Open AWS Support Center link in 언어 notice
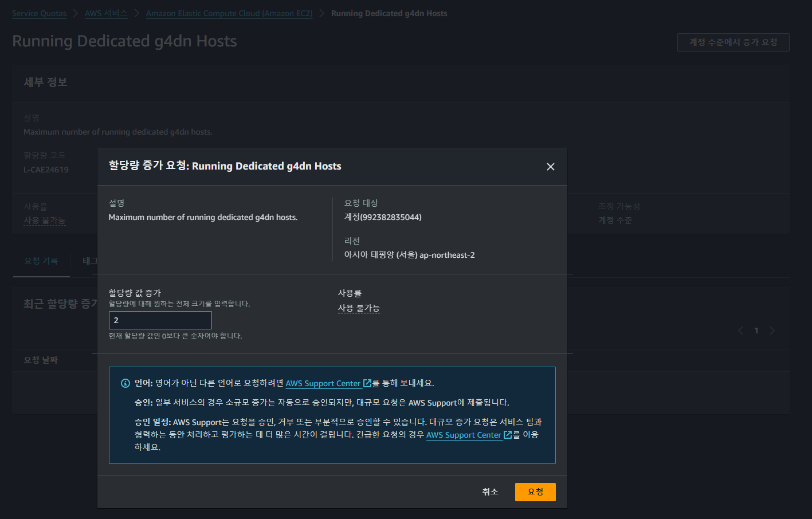This screenshot has width=812, height=519. point(323,383)
